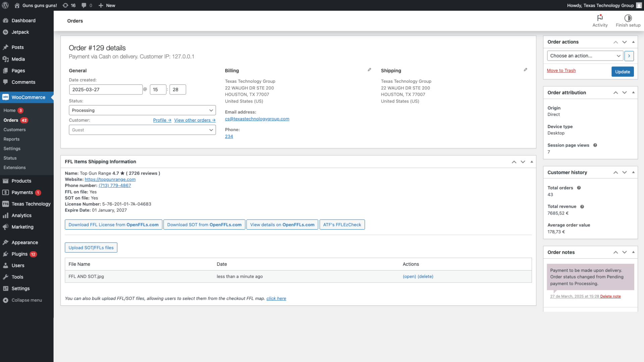Apply order action arrow button
The height and width of the screenshot is (362, 644).
(629, 56)
